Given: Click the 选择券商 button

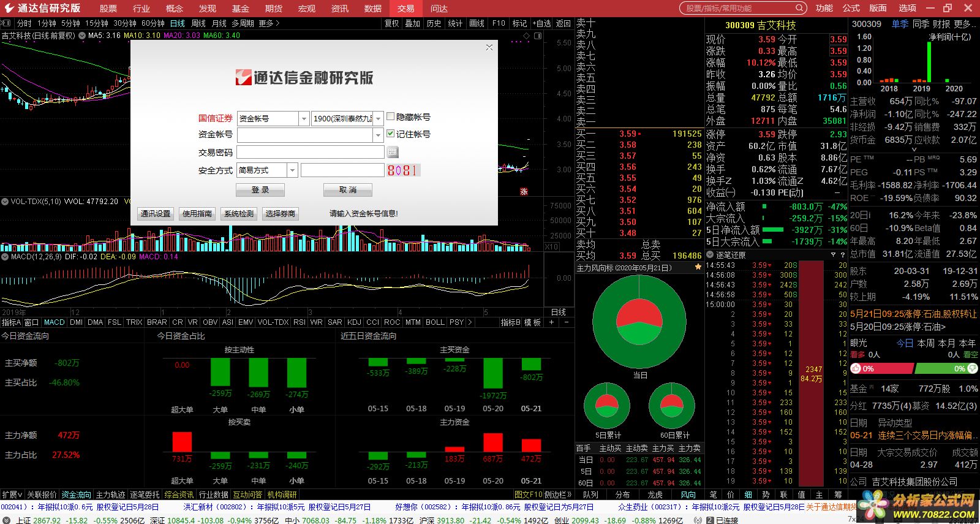Looking at the screenshot, I should coord(281,213).
